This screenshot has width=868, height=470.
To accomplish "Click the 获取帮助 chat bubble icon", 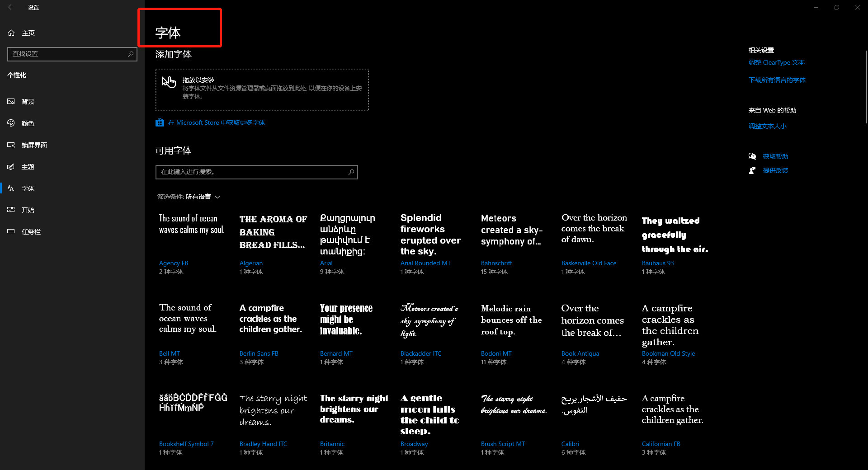I will point(752,156).
